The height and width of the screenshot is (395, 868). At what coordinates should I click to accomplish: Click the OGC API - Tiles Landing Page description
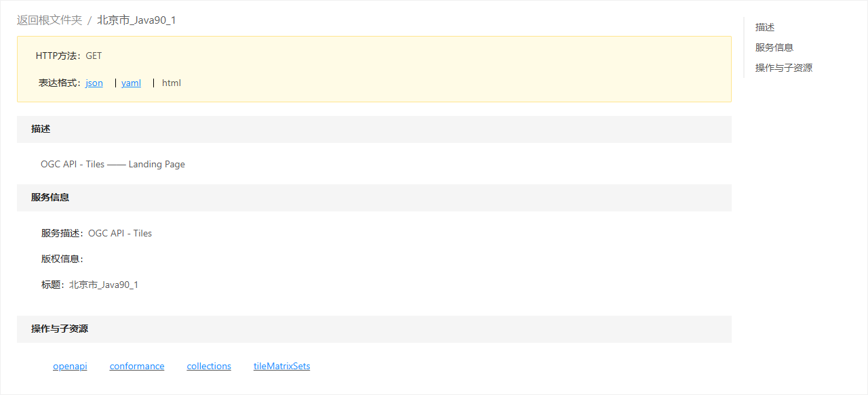coord(113,165)
